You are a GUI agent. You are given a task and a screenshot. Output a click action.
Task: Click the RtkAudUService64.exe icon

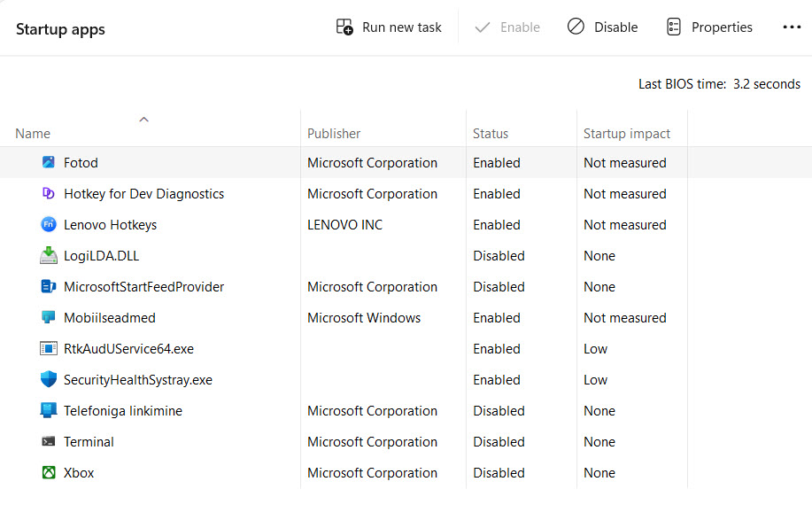[x=48, y=349]
